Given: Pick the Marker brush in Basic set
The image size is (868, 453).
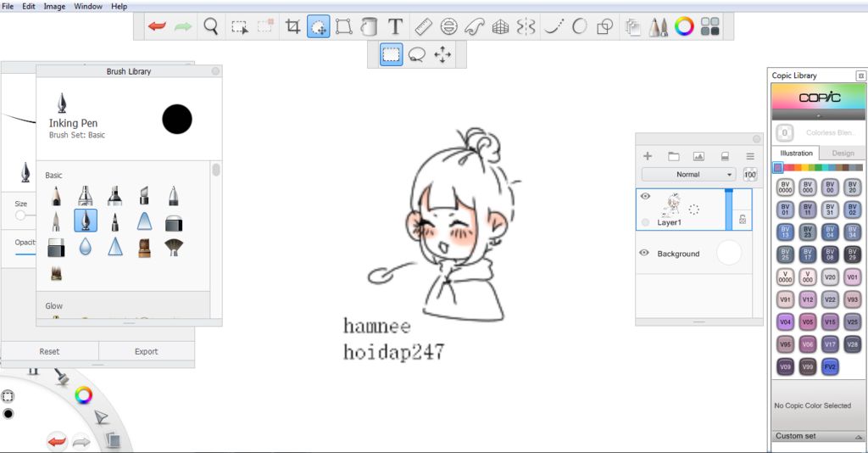Looking at the screenshot, I should click(x=114, y=195).
